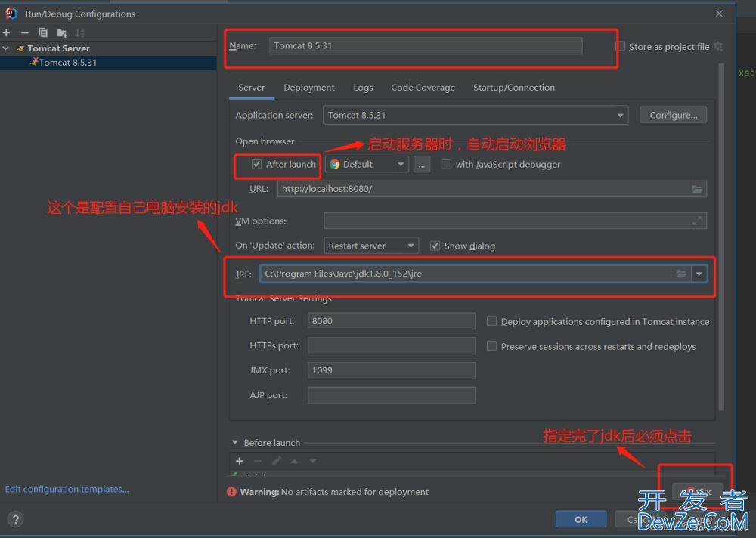The height and width of the screenshot is (538, 756).
Task: Expand the VM options field editor
Action: [x=697, y=221]
